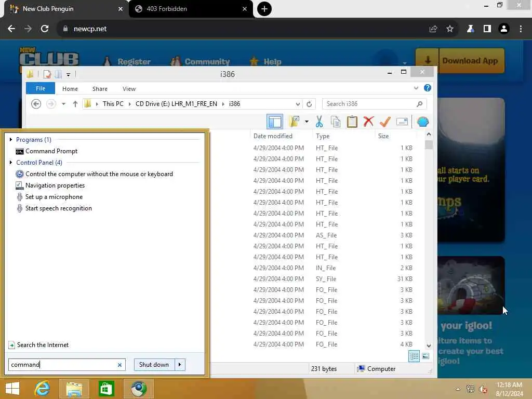
Task: Bookmark this page with the star
Action: 450,29
